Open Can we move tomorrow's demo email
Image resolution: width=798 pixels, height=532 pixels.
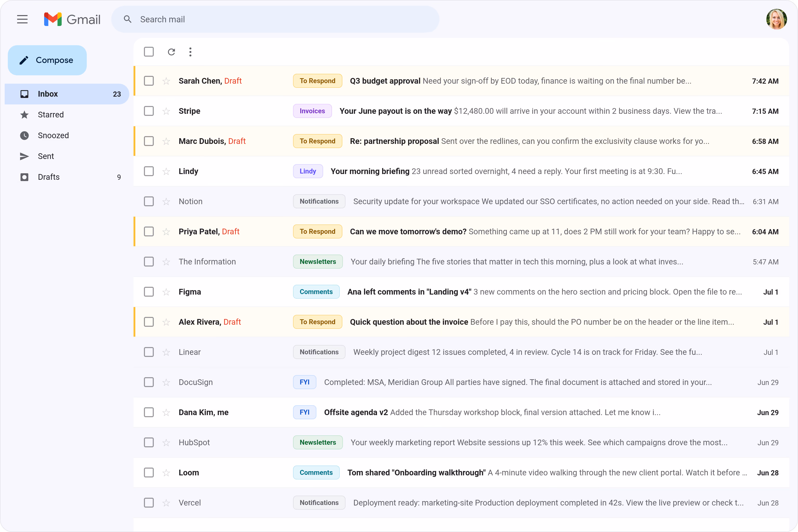pyautogui.click(x=461, y=232)
